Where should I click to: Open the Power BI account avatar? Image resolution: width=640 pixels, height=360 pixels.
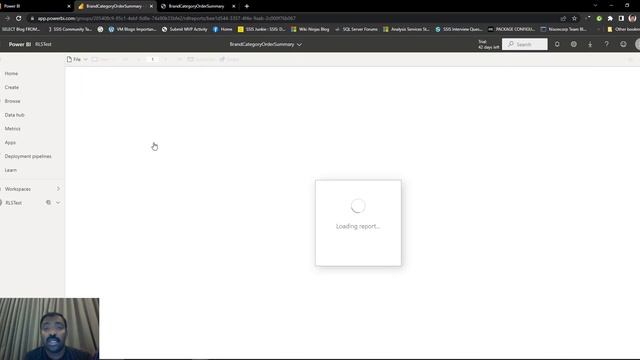(x=638, y=44)
